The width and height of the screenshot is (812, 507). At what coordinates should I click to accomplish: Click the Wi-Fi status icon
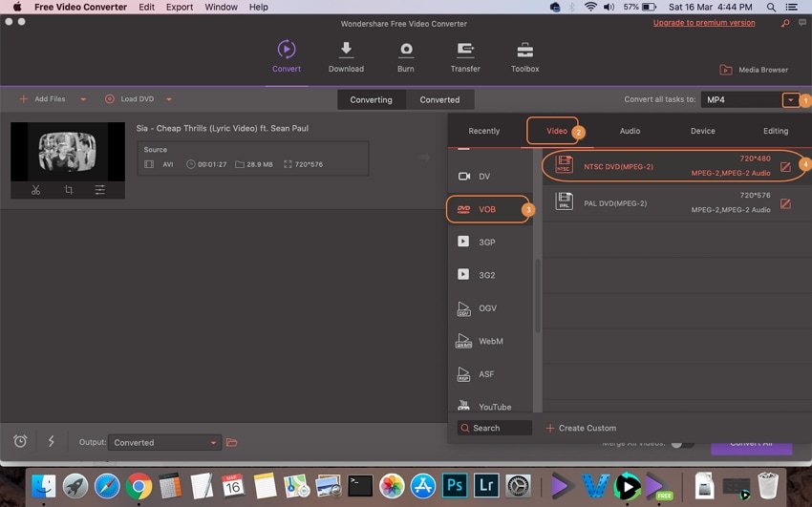click(x=590, y=7)
